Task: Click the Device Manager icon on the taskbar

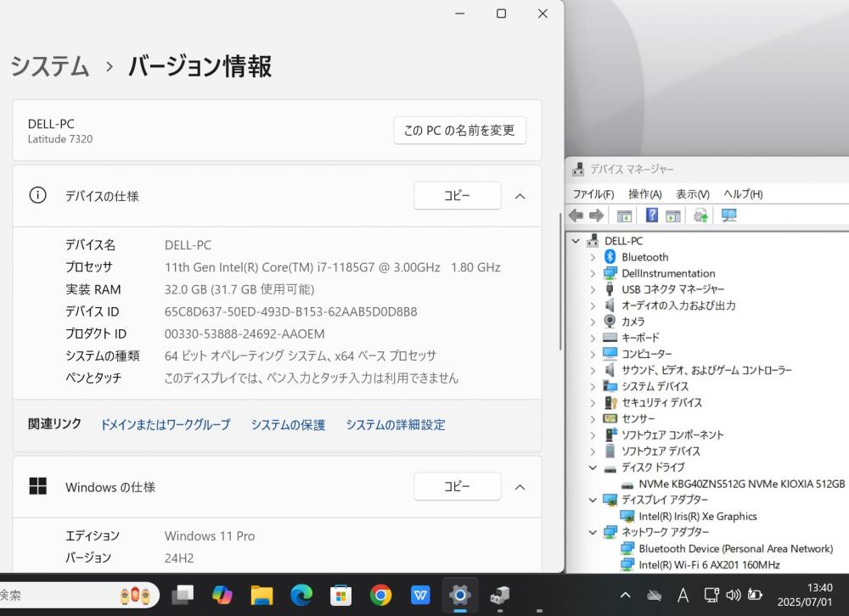Action: 499,595
